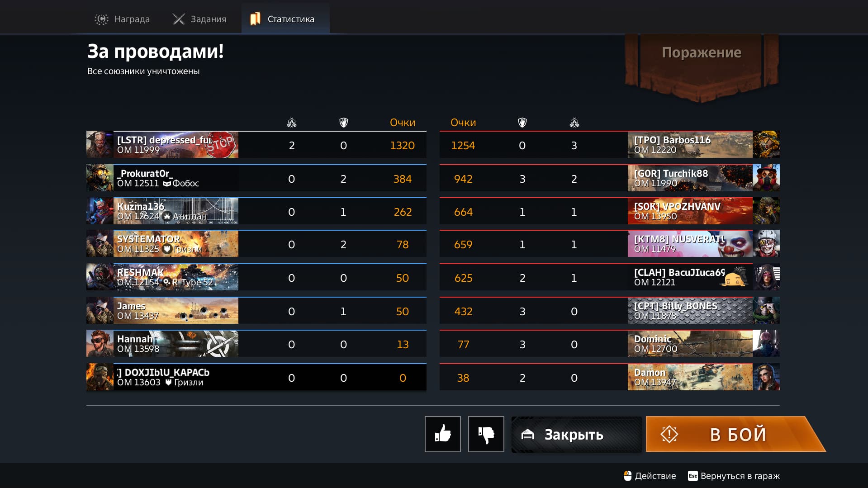The height and width of the screenshot is (488, 868).
Task: Click the thumbs down dislike button
Action: 486,434
